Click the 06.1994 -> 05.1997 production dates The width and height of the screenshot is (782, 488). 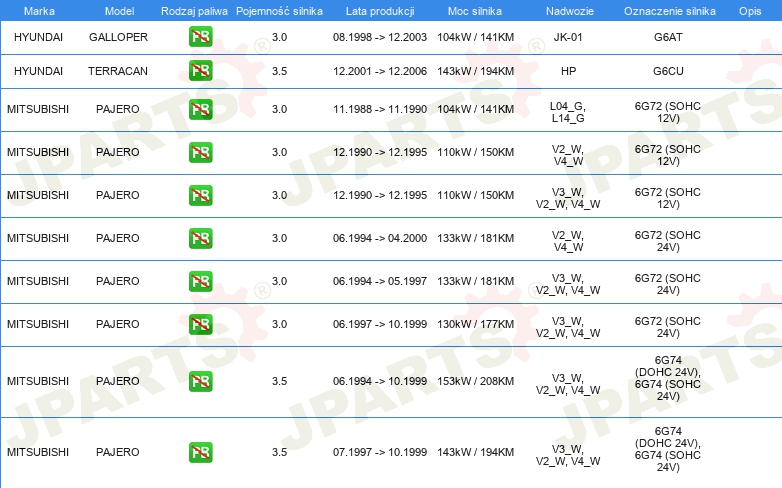380,281
